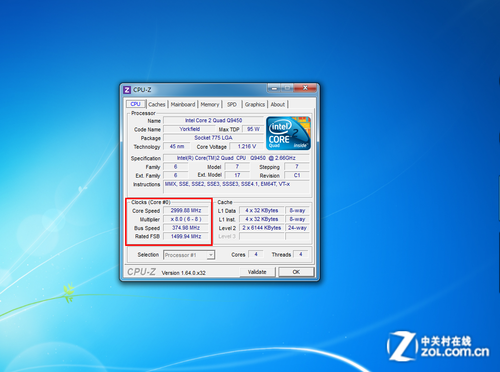Go to the SPD tab
The image size is (500, 372).
click(232, 104)
